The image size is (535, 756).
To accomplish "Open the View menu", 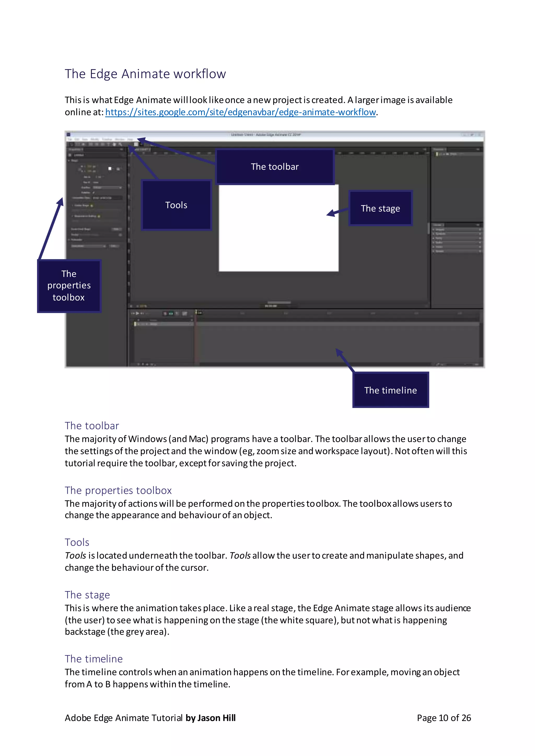I will [85, 140].
